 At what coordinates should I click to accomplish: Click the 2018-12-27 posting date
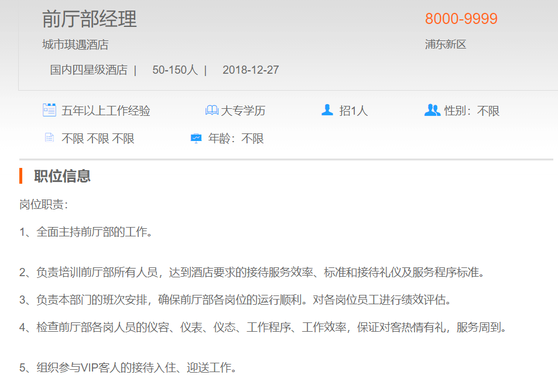[x=251, y=70]
